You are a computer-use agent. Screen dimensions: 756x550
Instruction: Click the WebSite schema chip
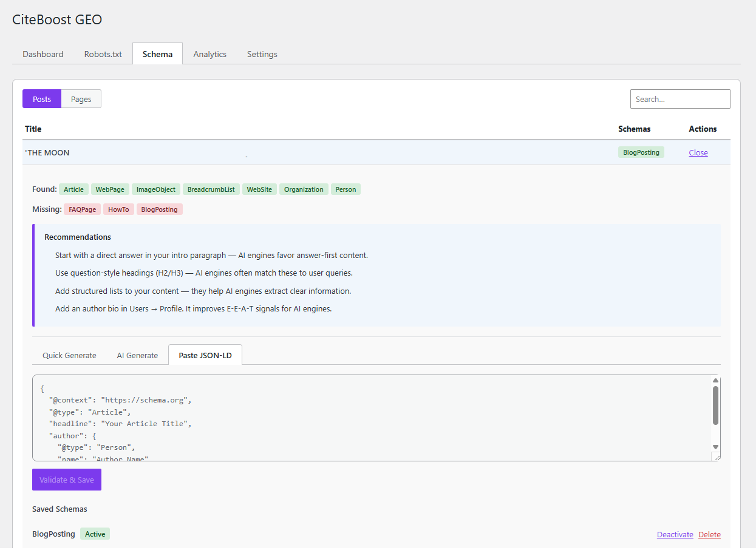(x=259, y=189)
